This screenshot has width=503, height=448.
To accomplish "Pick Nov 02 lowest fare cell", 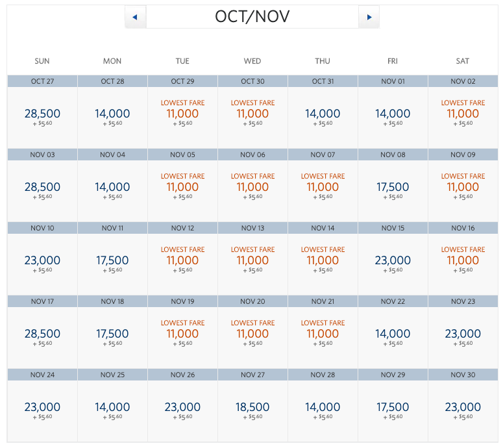I will 463,118.
